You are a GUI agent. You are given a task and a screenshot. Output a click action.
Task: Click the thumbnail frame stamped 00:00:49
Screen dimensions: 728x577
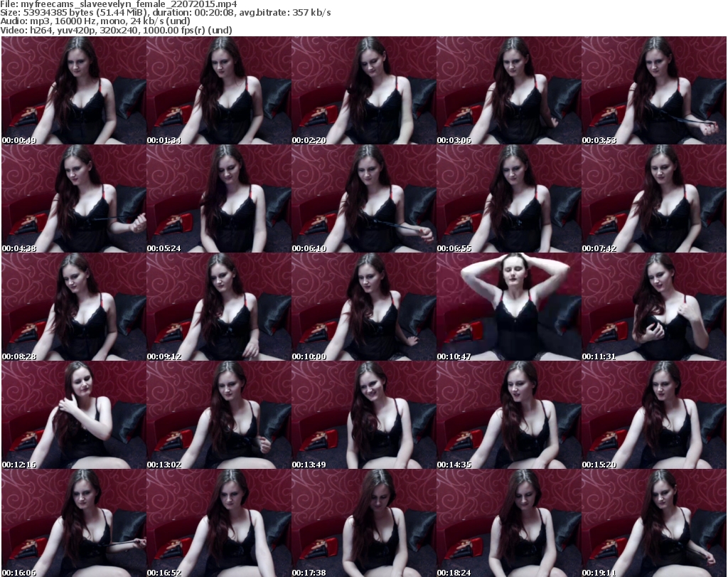pos(74,90)
